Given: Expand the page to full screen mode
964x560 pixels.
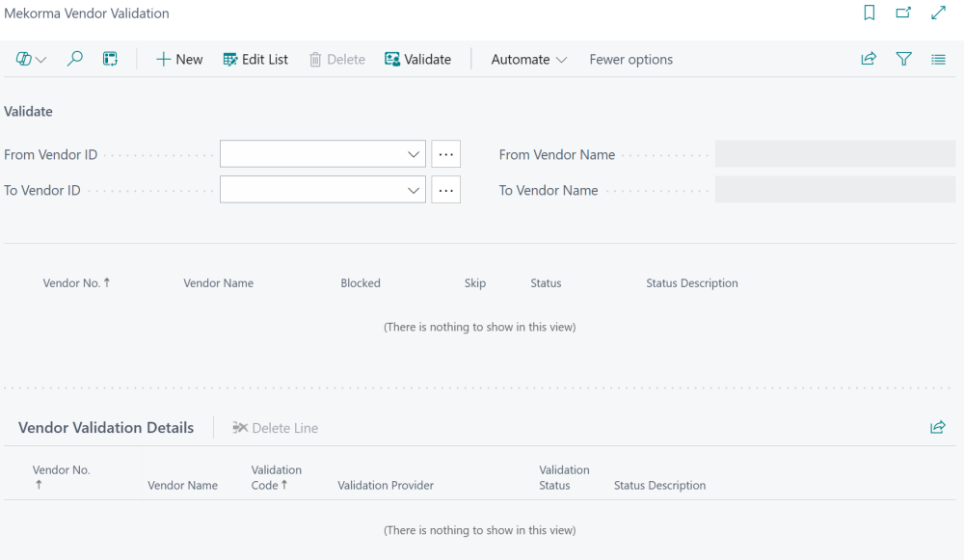Looking at the screenshot, I should click(x=937, y=13).
